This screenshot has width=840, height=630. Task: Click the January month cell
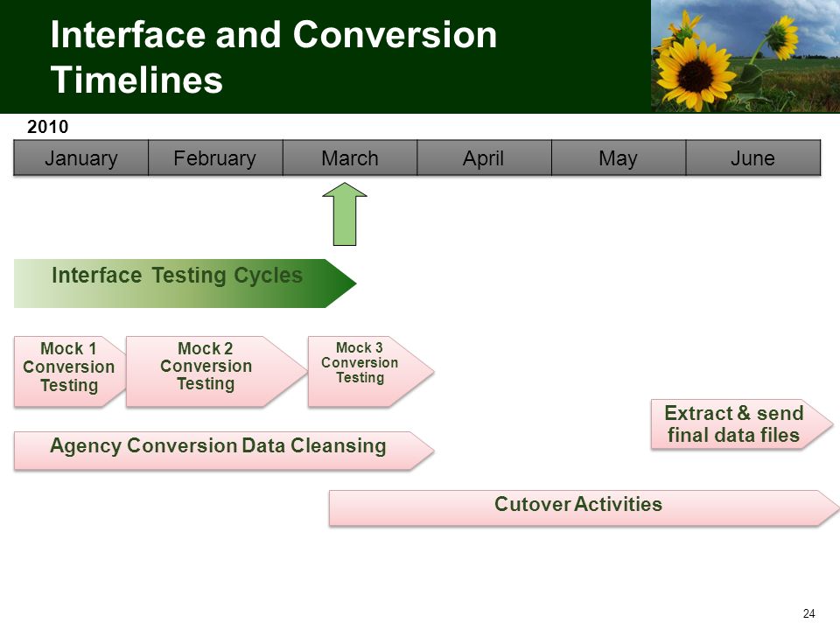coord(80,158)
